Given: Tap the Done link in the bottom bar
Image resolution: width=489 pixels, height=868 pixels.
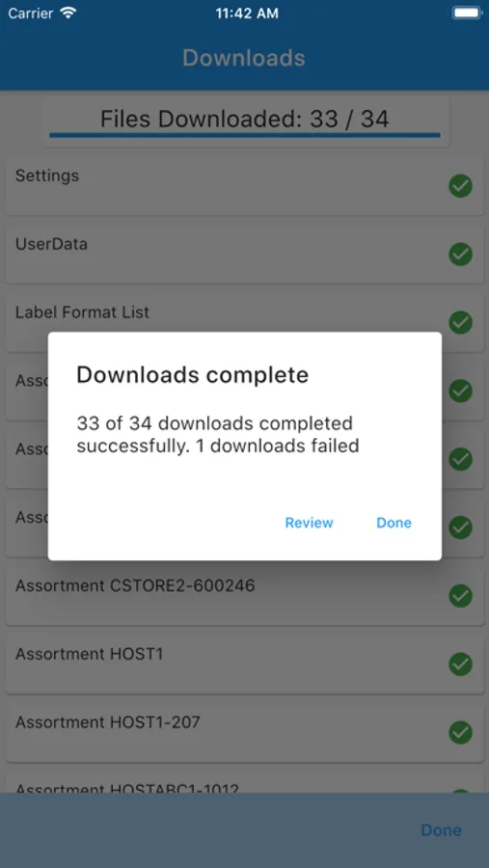Looking at the screenshot, I should coord(442,829).
